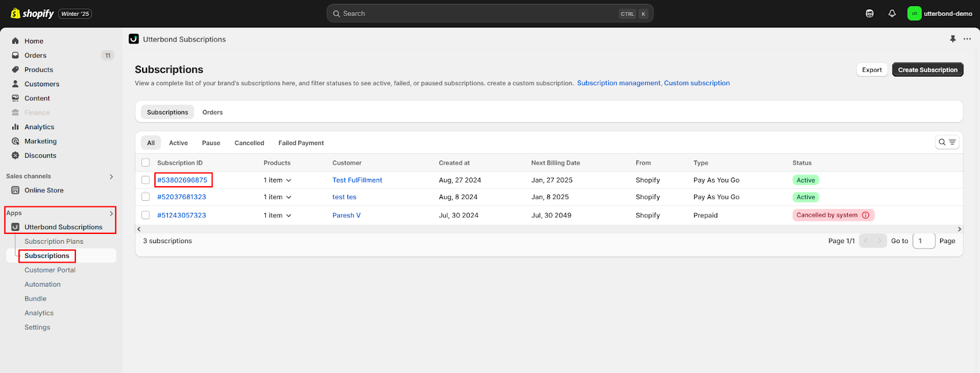Expand the 1 item dropdown for Paresh V
The height and width of the screenshot is (373, 980).
tap(277, 216)
